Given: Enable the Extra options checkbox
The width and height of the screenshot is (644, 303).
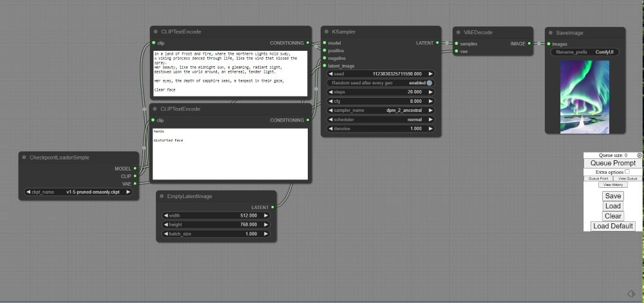Looking at the screenshot, I should point(627,172).
